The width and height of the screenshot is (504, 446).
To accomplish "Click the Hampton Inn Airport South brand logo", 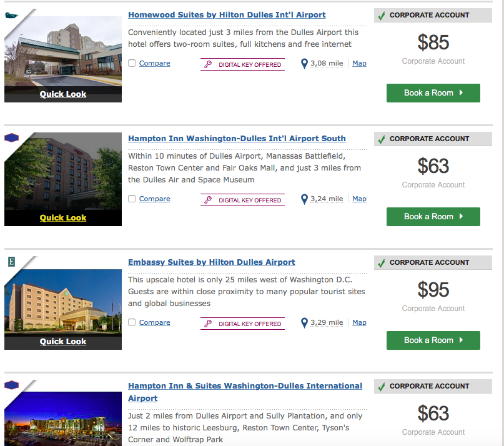I will point(12,137).
